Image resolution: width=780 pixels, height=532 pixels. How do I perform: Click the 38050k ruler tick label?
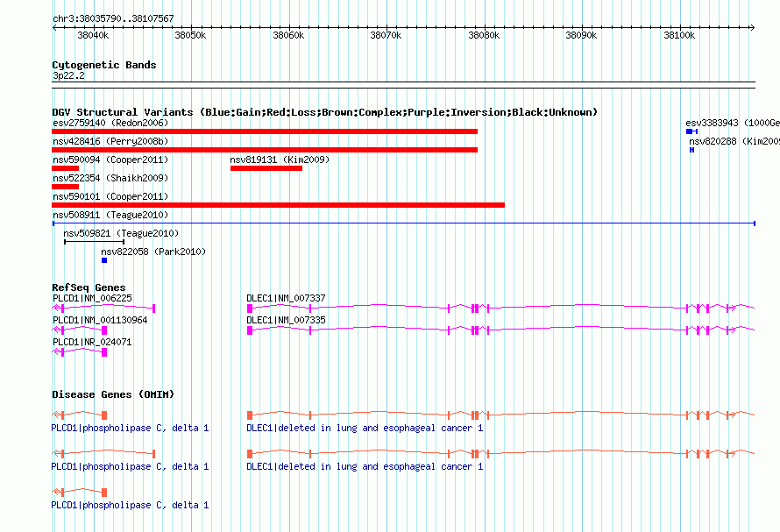pyautogui.click(x=190, y=35)
